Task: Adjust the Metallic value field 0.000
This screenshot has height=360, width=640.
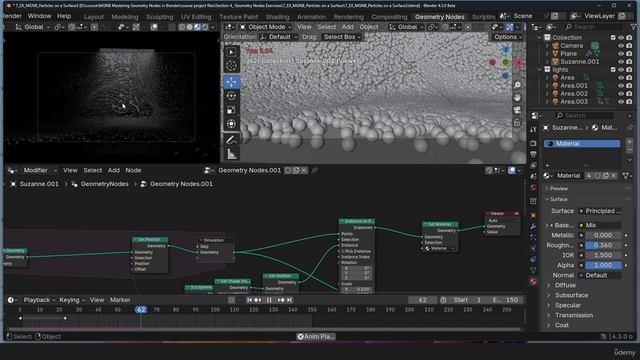Action: click(603, 236)
